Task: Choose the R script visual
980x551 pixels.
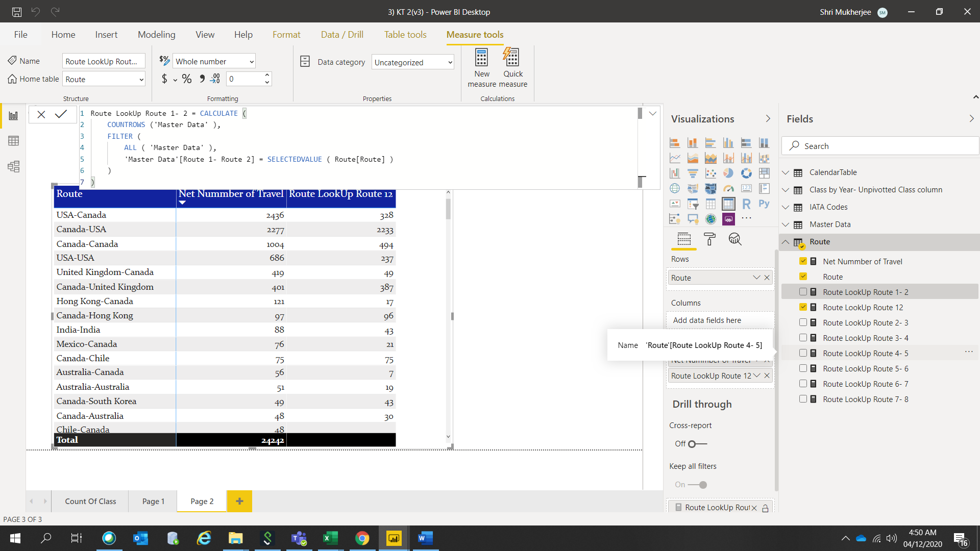Action: pyautogui.click(x=746, y=204)
